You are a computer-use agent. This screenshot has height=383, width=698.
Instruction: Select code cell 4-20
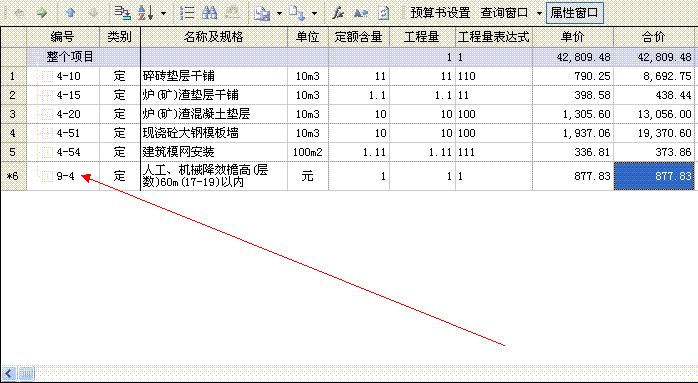click(69, 114)
